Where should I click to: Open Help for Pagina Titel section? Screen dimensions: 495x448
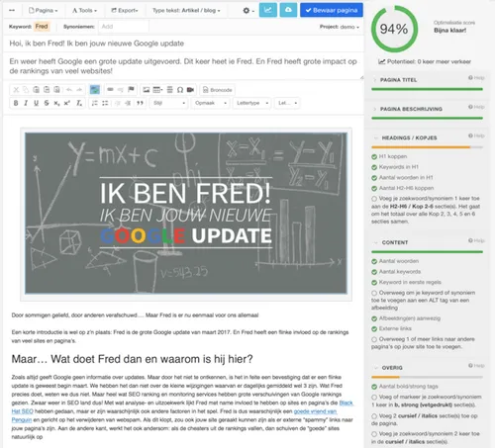[476, 78]
